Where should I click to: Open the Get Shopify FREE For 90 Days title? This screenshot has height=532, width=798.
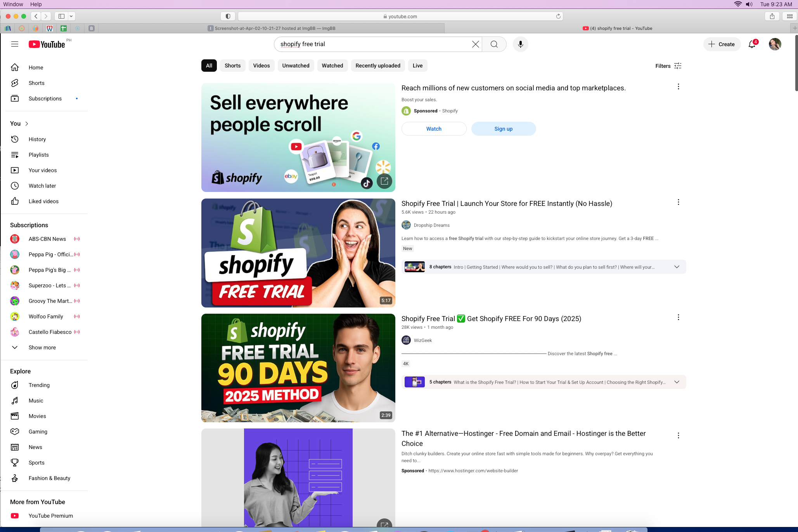[x=492, y=319]
